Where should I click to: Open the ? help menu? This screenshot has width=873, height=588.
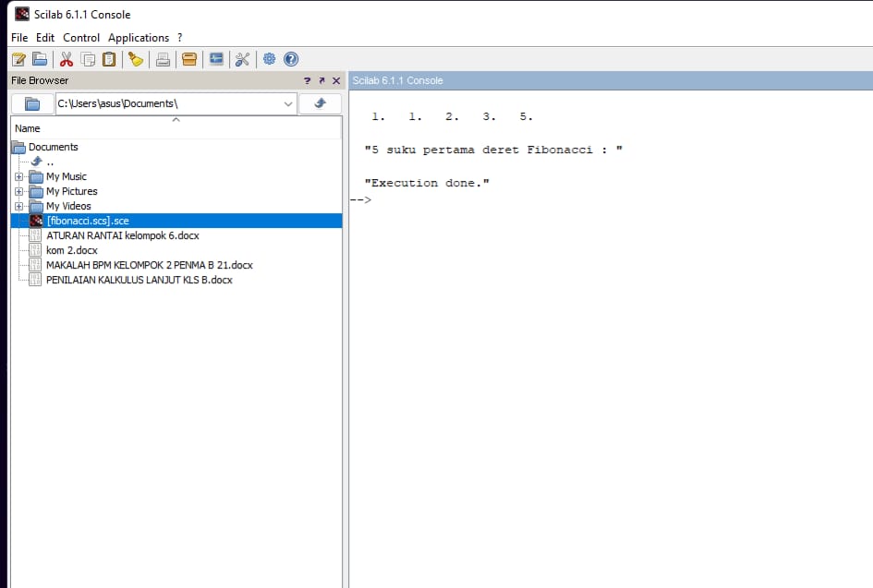(x=180, y=38)
